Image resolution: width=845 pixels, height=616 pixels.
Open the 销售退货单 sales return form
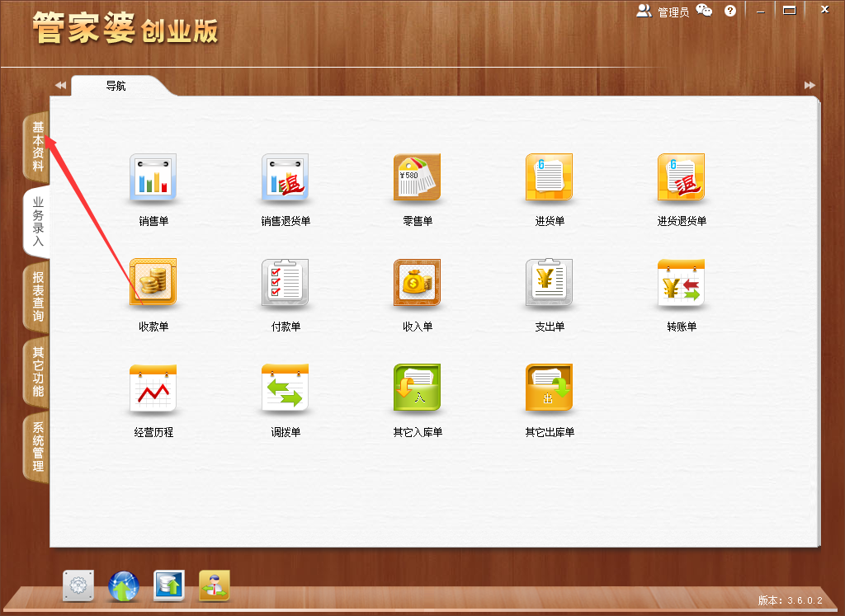[285, 177]
